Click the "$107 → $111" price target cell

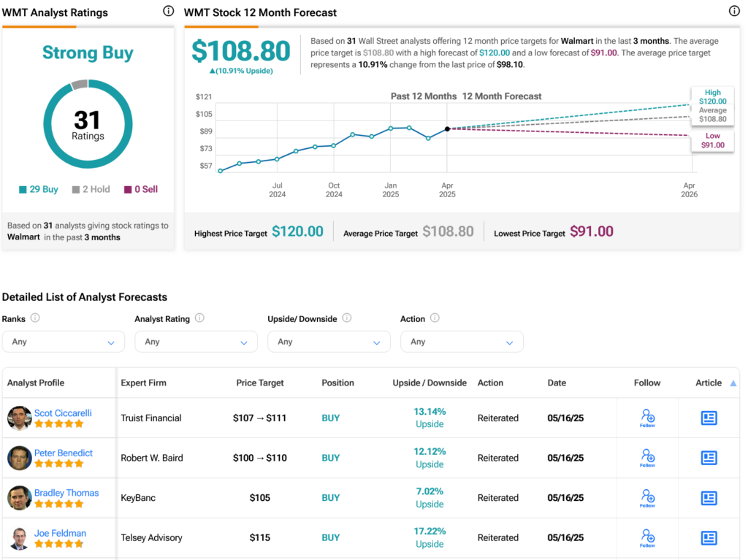[259, 418]
